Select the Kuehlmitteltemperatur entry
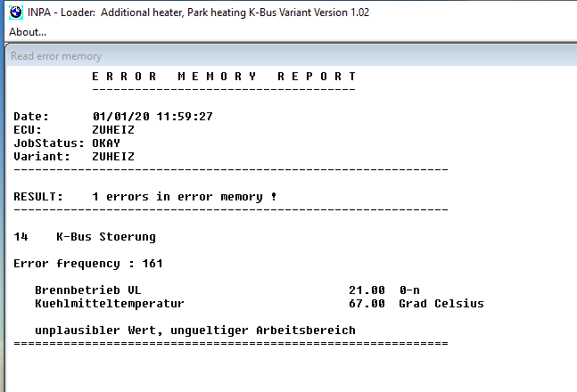577x392 pixels. click(x=110, y=304)
